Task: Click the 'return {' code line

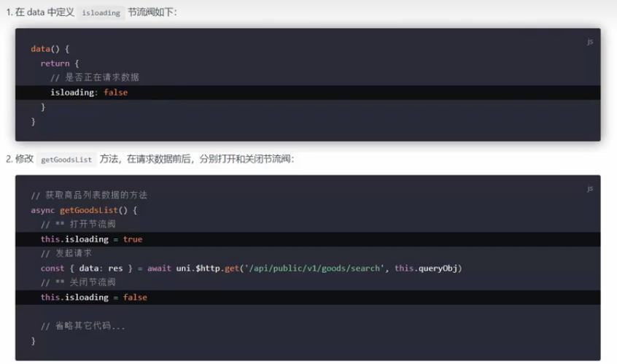Action: pos(60,63)
